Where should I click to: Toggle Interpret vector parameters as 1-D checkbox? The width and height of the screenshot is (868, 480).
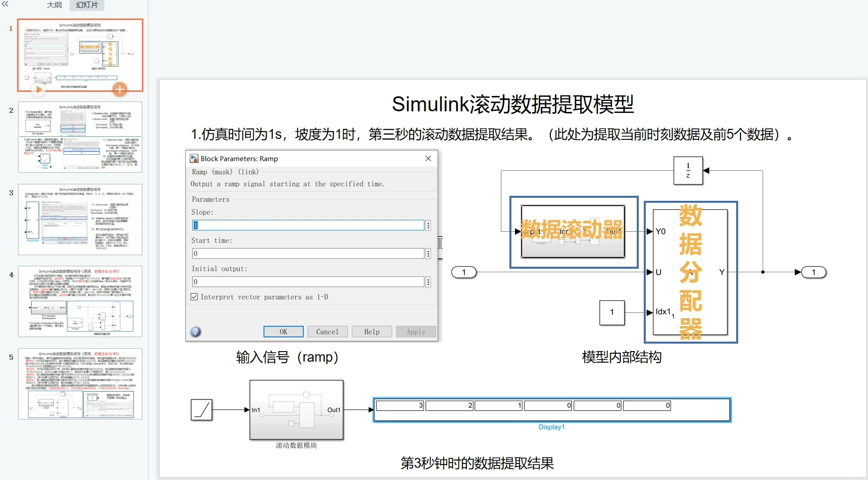pyautogui.click(x=194, y=297)
